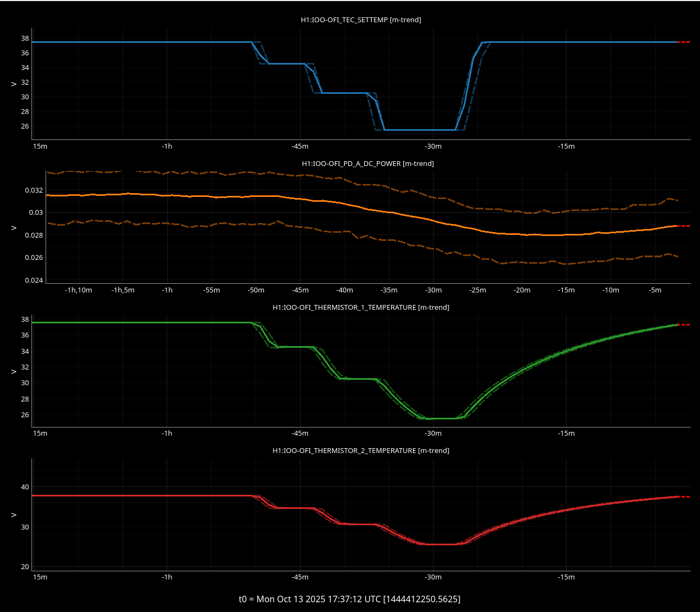The width and height of the screenshot is (700, 612).
Task: Click the flat minimum of the blue SETTEMP trace
Action: 419,130
